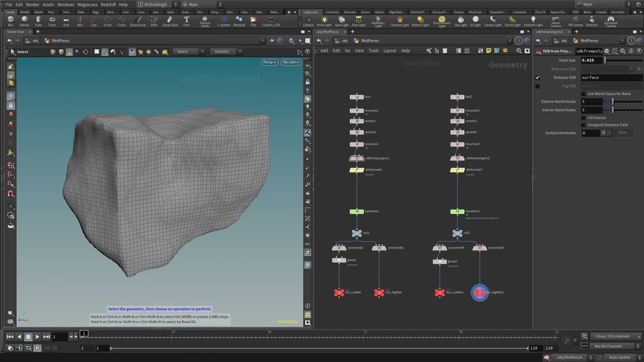Screen dimensions: 644x362
Task: Create an L-System from the shelf
Action: [224, 21]
